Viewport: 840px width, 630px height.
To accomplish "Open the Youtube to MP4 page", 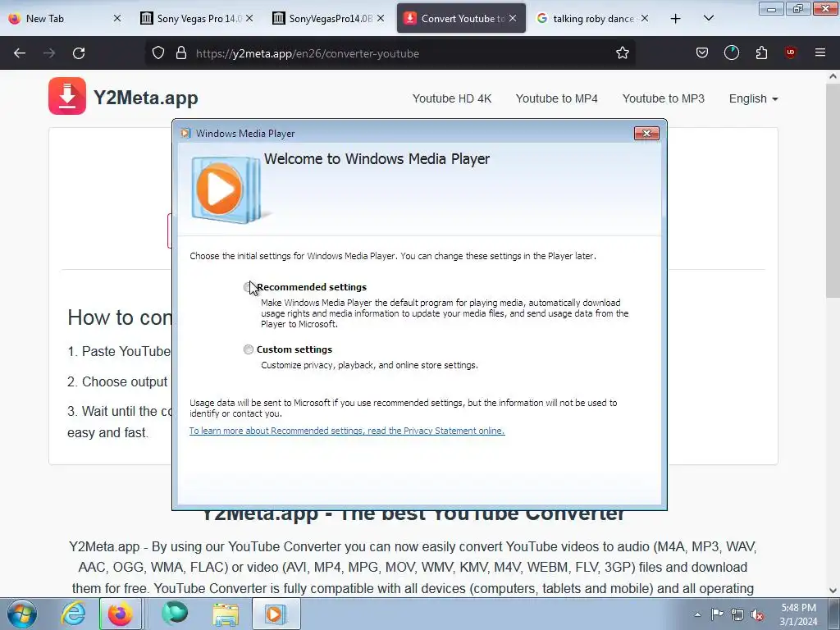I will pos(557,98).
